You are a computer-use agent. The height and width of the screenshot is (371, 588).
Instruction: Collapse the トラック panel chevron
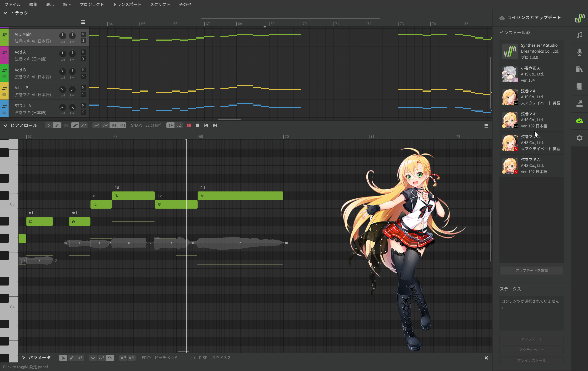(x=5, y=13)
